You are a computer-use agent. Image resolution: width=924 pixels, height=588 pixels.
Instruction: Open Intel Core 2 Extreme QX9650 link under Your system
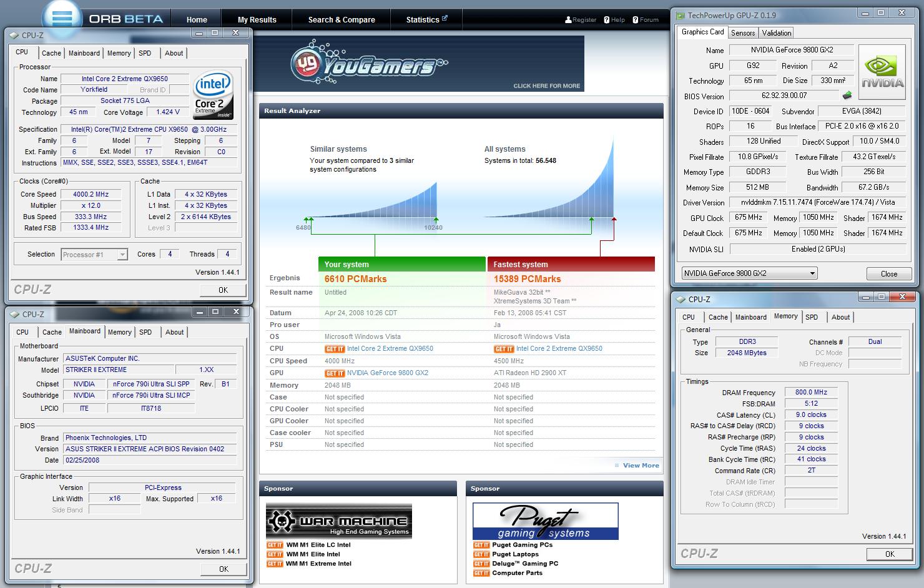tap(390, 349)
